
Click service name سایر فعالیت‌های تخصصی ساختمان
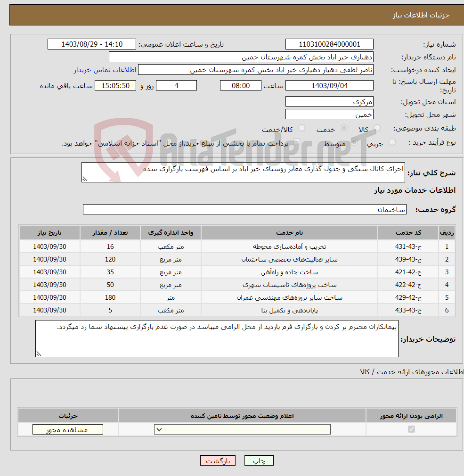(x=289, y=259)
